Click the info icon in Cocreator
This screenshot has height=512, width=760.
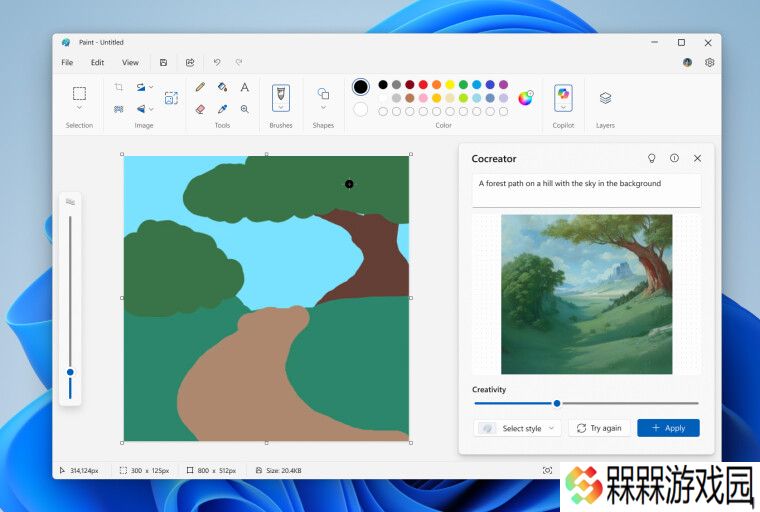point(674,158)
